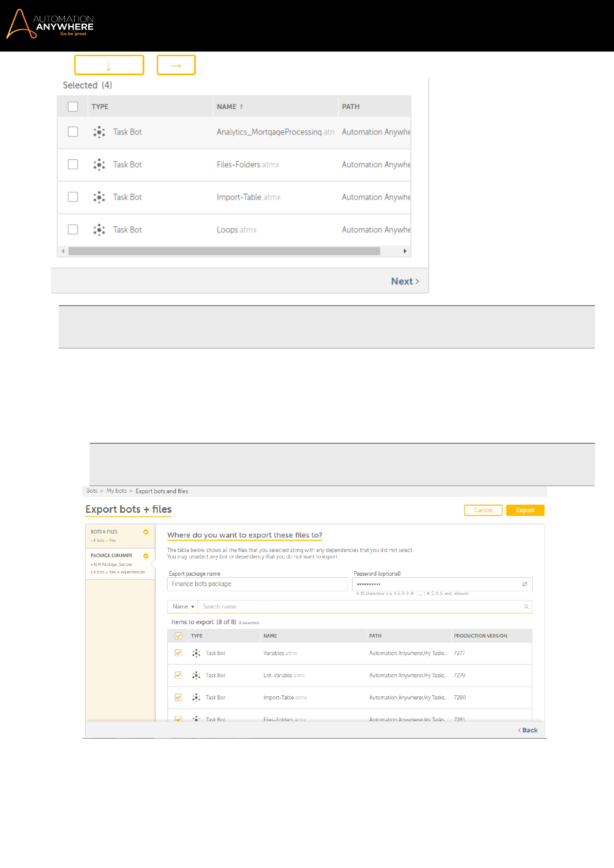Click Cancel in Export bots + files
Image resolution: width=614 pixels, height=868 pixels.
click(x=483, y=510)
